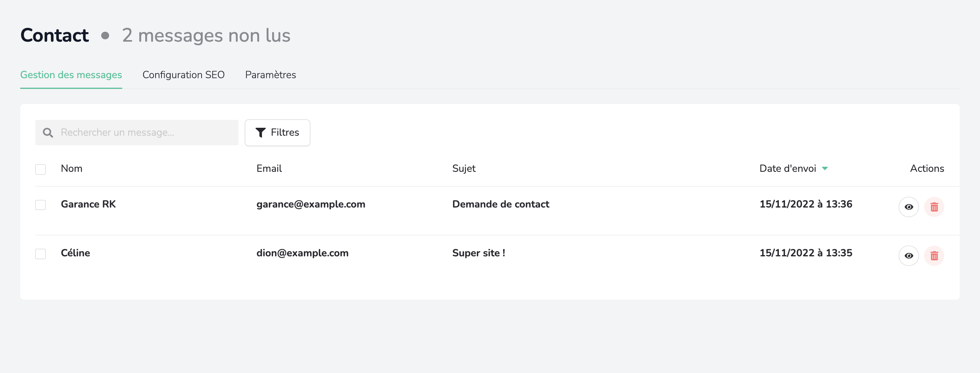The height and width of the screenshot is (373, 980).
Task: Check the box next to Céline
Action: (x=40, y=254)
